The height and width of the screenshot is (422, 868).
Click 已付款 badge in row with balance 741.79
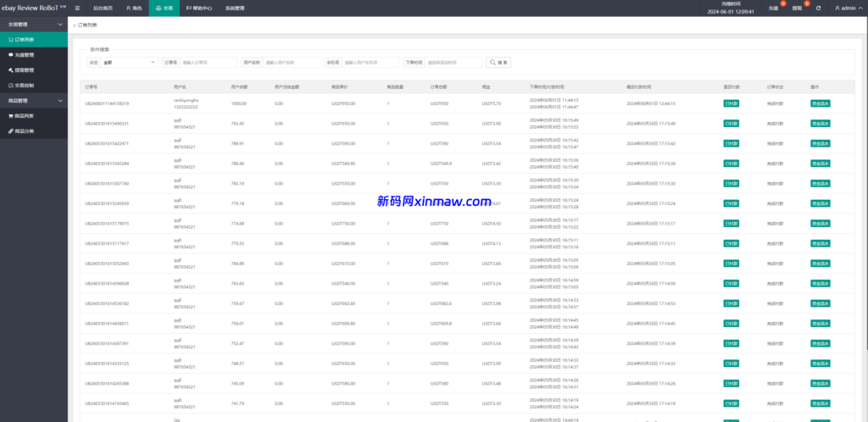click(732, 403)
